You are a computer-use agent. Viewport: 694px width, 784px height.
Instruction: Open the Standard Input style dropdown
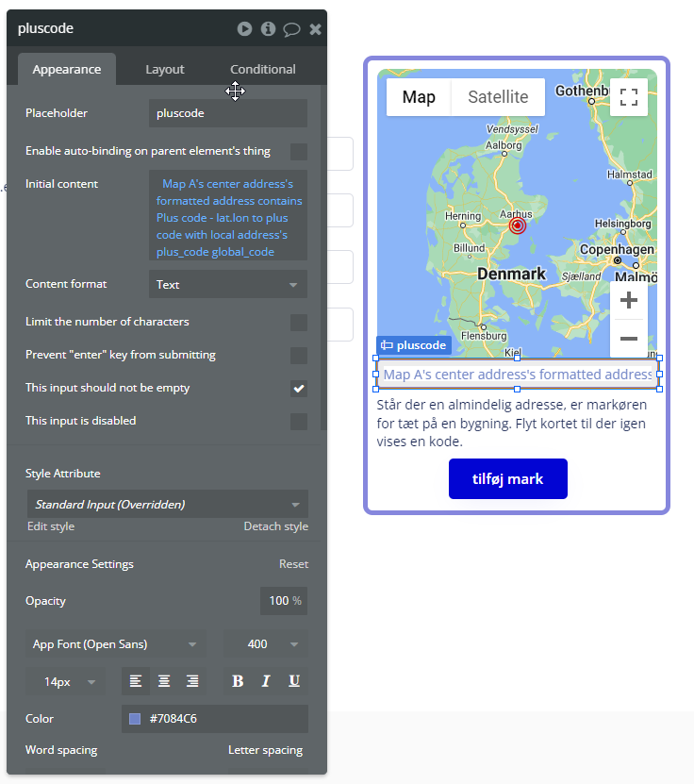pos(168,504)
